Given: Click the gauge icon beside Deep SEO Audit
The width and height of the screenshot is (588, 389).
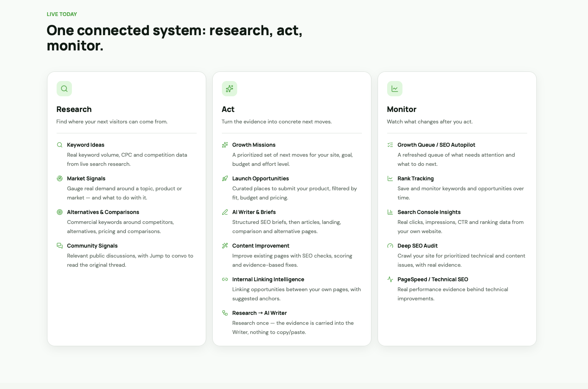Looking at the screenshot, I should pos(390,246).
